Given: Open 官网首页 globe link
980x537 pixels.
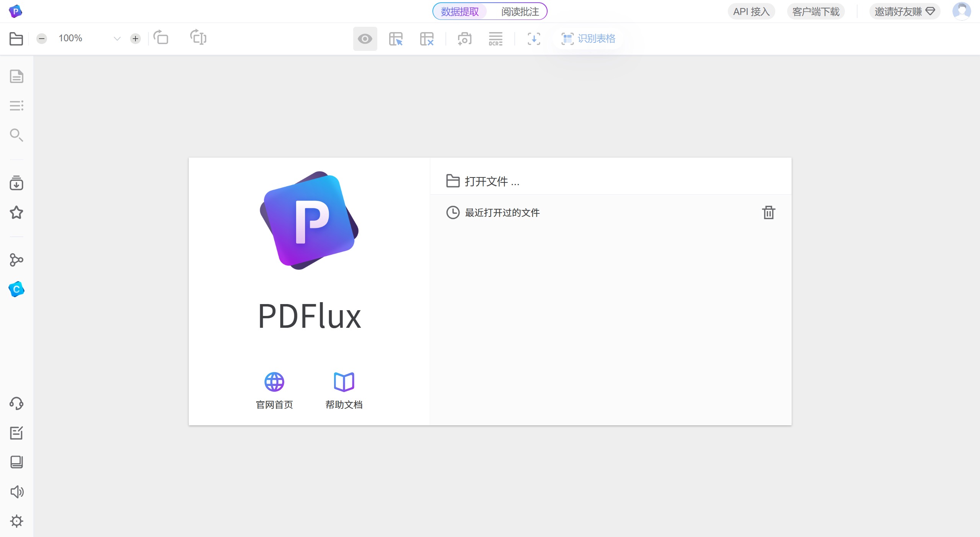Looking at the screenshot, I should coord(274,391).
